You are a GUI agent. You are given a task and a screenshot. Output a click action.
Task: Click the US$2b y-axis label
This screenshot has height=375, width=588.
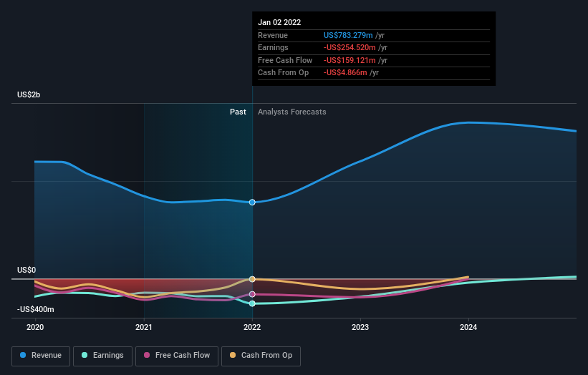(29, 94)
